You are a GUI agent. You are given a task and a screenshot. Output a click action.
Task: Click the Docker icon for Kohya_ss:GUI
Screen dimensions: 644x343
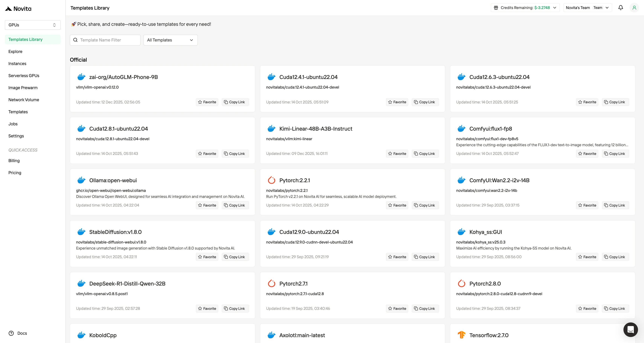[461, 232]
